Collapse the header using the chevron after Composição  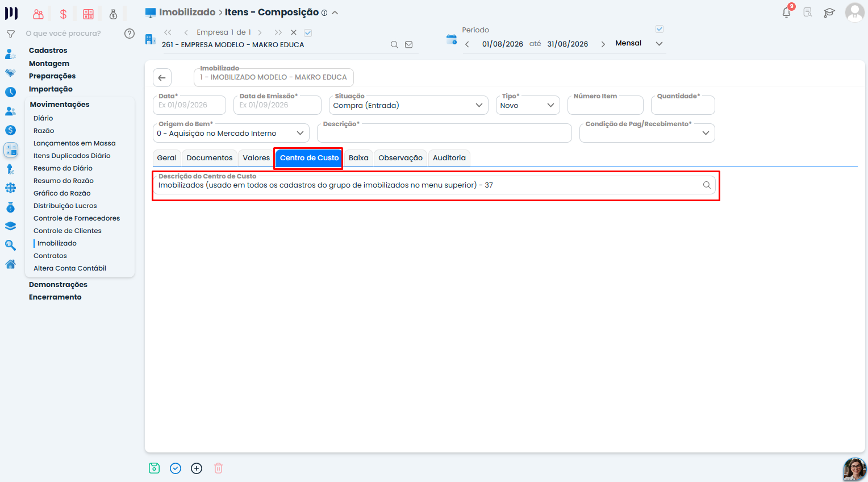[x=335, y=13]
